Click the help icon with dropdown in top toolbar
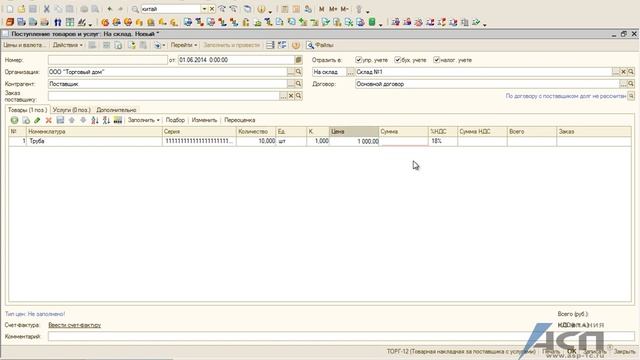This screenshot has height=360, width=640. point(261,9)
